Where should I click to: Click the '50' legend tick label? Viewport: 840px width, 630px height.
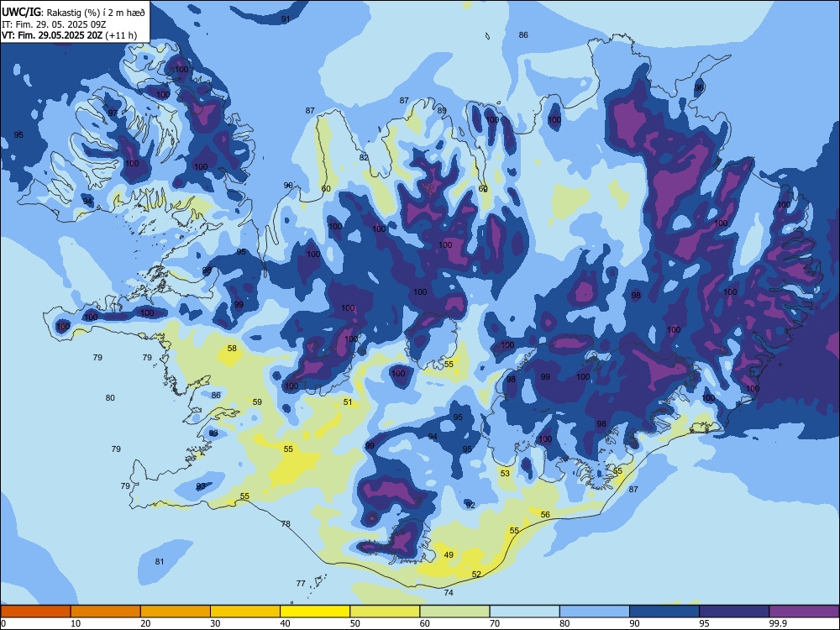pyautogui.click(x=354, y=623)
